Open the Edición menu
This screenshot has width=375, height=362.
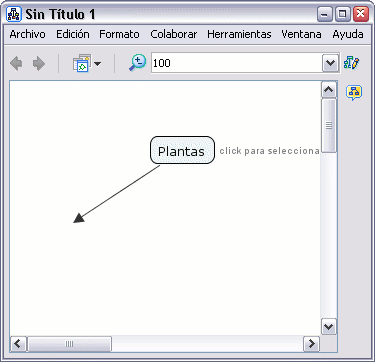tap(73, 34)
